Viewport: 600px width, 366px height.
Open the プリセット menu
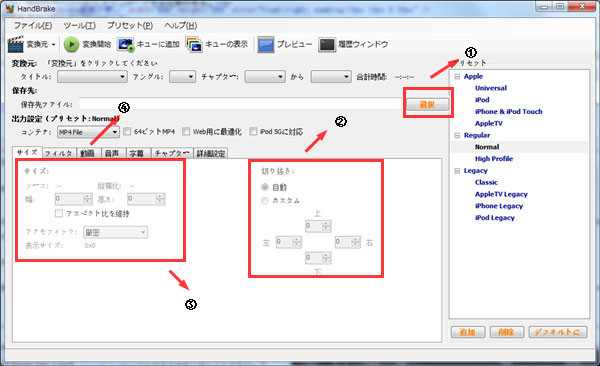coord(130,26)
